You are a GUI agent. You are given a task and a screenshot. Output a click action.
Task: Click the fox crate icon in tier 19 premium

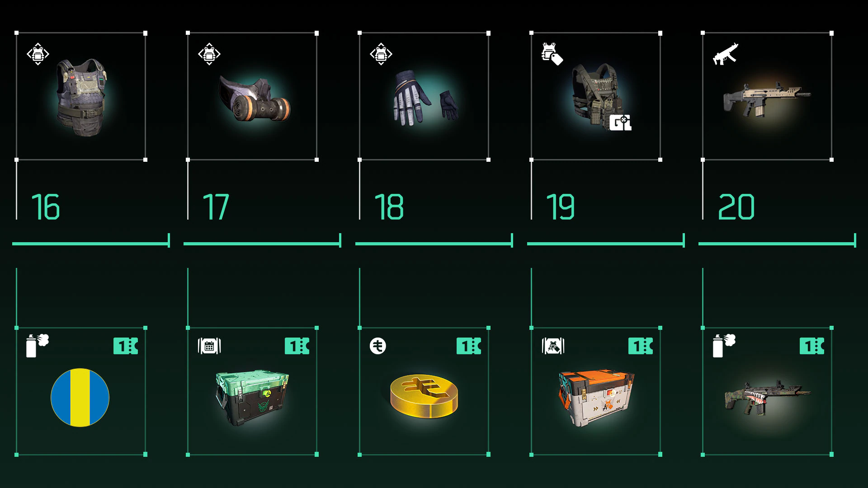[553, 346]
